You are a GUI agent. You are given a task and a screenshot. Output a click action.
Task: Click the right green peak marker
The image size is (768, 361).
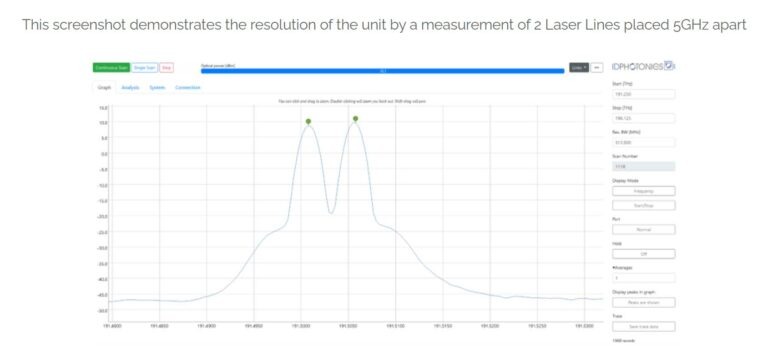[356, 119]
